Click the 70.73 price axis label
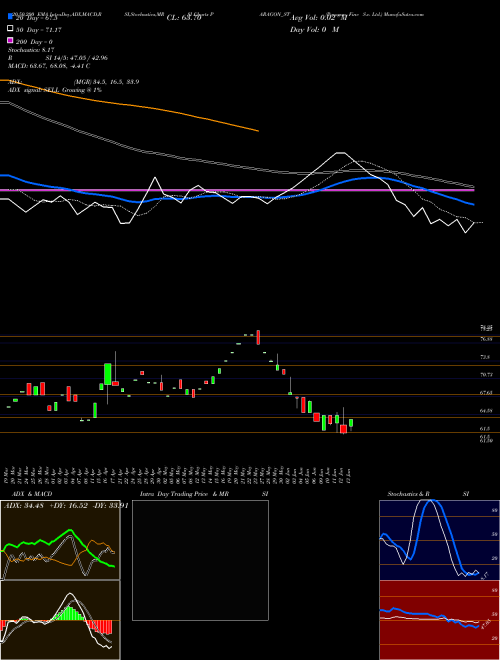The height and width of the screenshot is (660, 500). pos(486,375)
